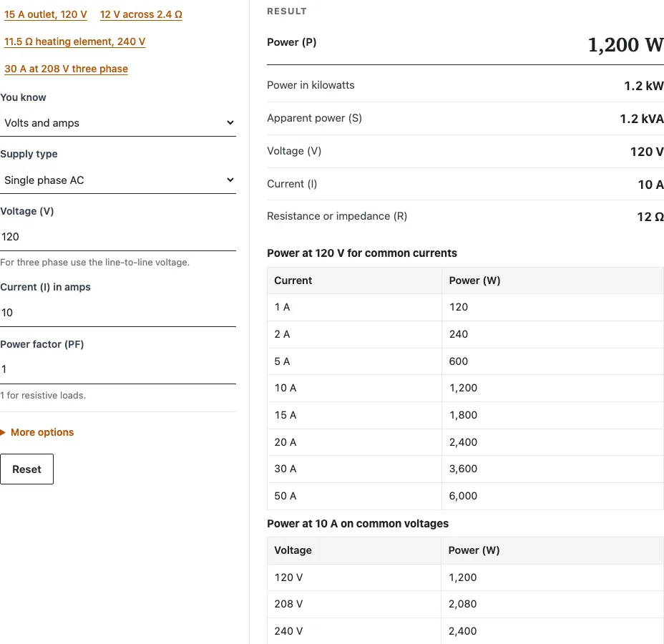Image resolution: width=664 pixels, height=644 pixels.
Task: Select the '11.5 Ω heating element, 240 V' preset
Action: pyautogui.click(x=74, y=42)
